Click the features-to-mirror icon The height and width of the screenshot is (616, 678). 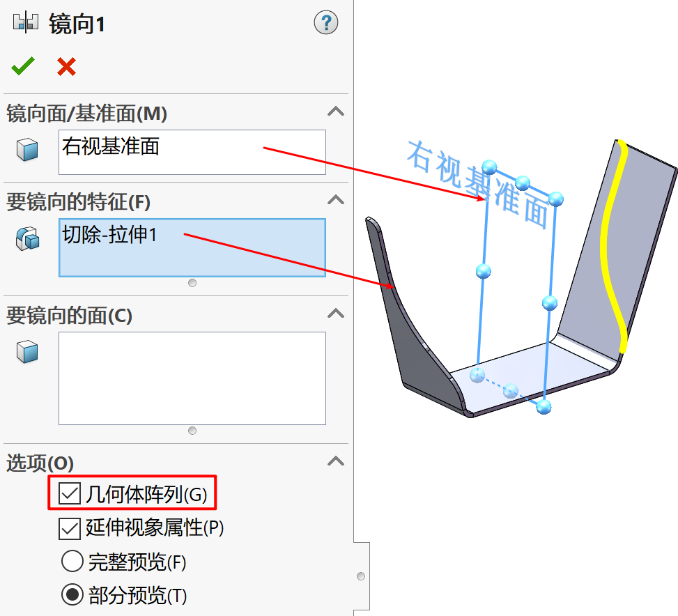pos(27,238)
